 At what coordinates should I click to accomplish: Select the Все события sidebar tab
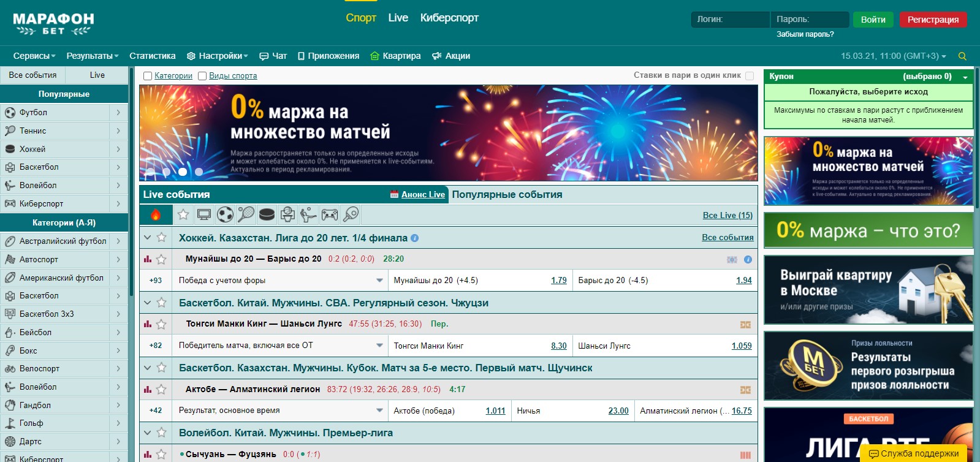32,75
